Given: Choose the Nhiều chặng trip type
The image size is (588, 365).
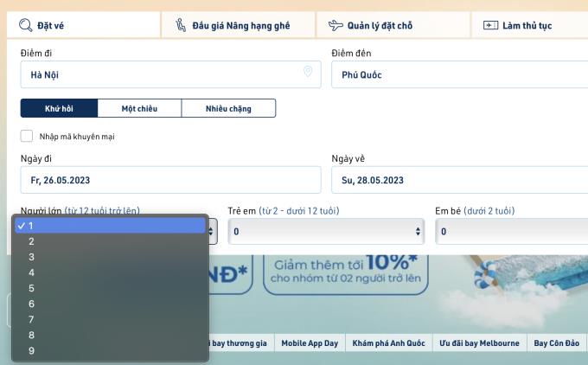Looking at the screenshot, I should [x=228, y=108].
